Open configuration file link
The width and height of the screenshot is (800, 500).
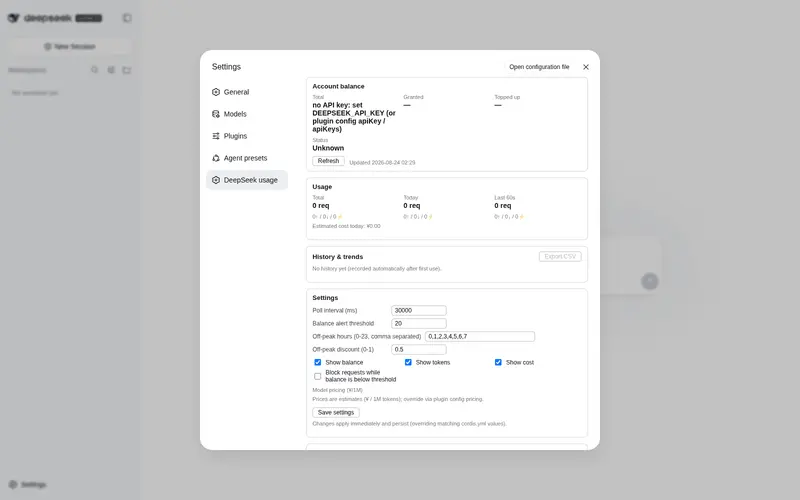tap(539, 67)
